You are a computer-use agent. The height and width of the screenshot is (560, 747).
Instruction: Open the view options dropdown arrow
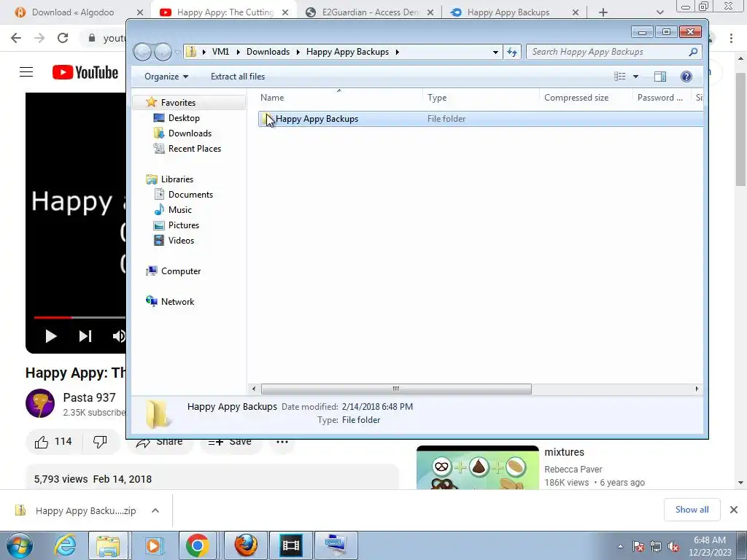pyautogui.click(x=635, y=76)
